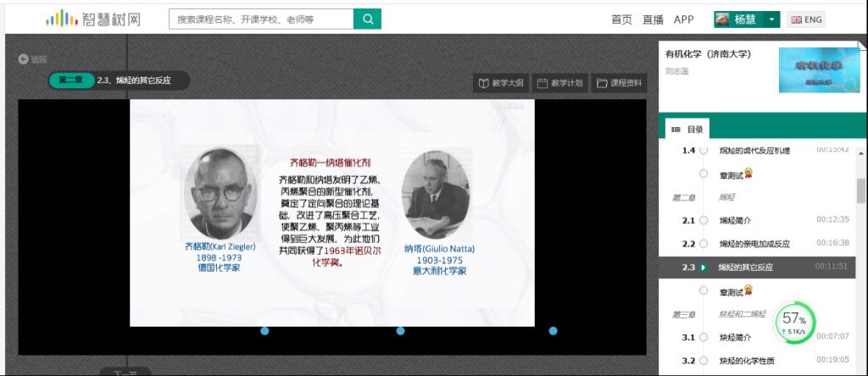Open 直播 in top navigation

point(653,19)
